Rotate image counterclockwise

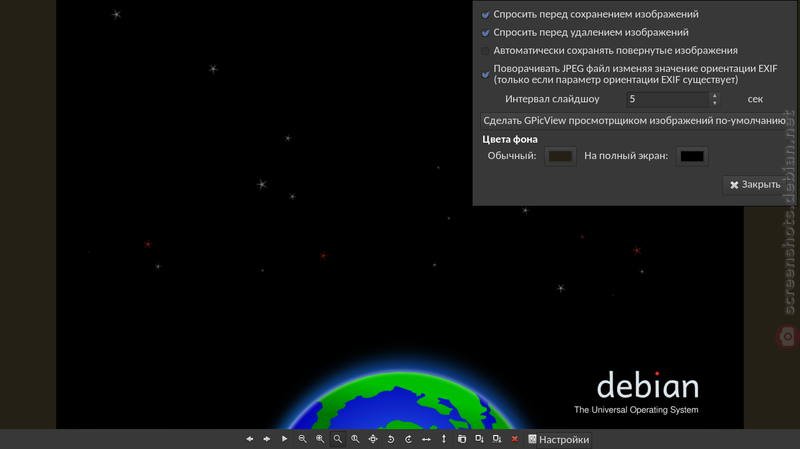click(x=391, y=439)
